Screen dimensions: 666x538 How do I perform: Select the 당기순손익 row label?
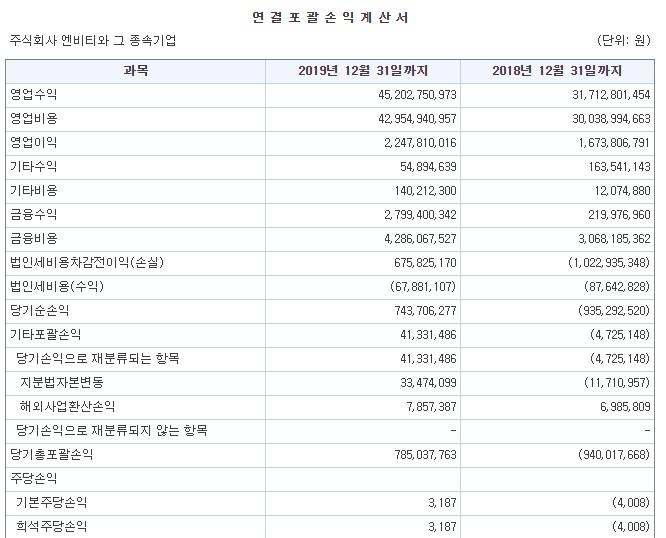[40, 310]
